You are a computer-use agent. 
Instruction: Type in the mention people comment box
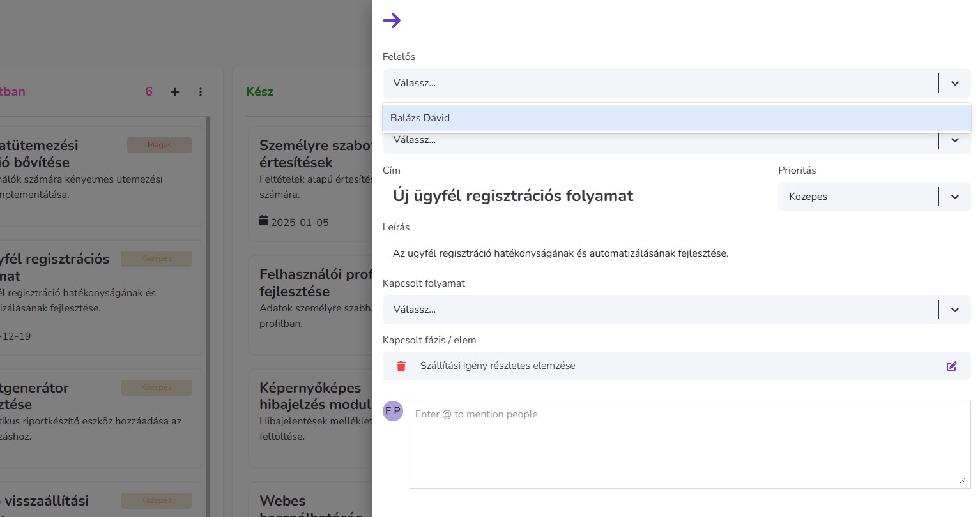[689, 444]
